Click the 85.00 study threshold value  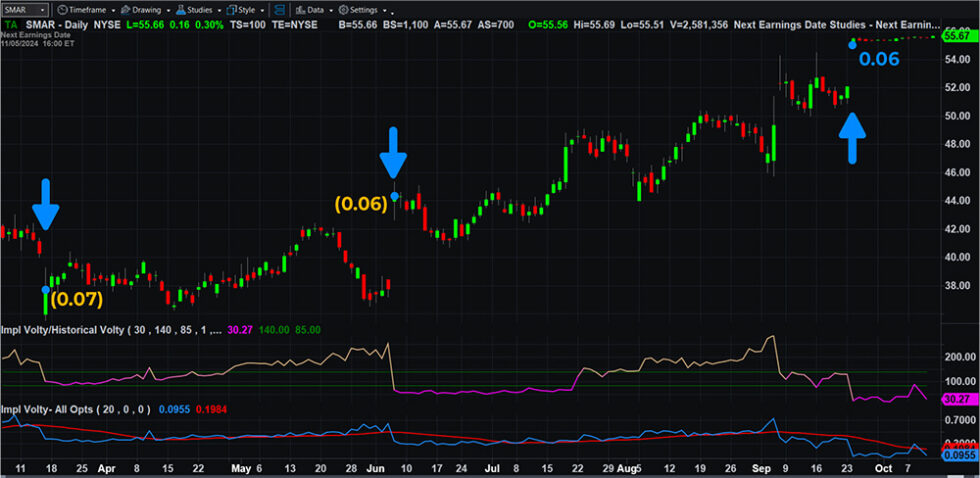[308, 329]
